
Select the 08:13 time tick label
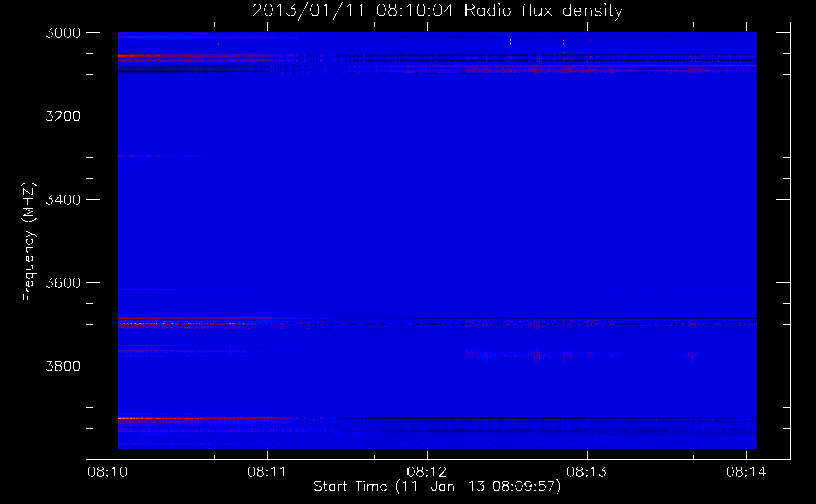click(x=587, y=472)
